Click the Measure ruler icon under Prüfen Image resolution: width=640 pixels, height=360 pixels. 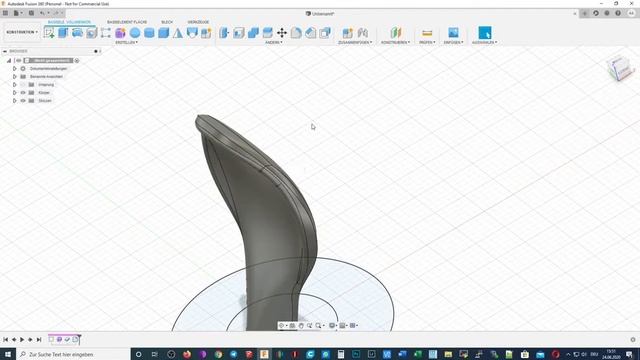(x=427, y=33)
